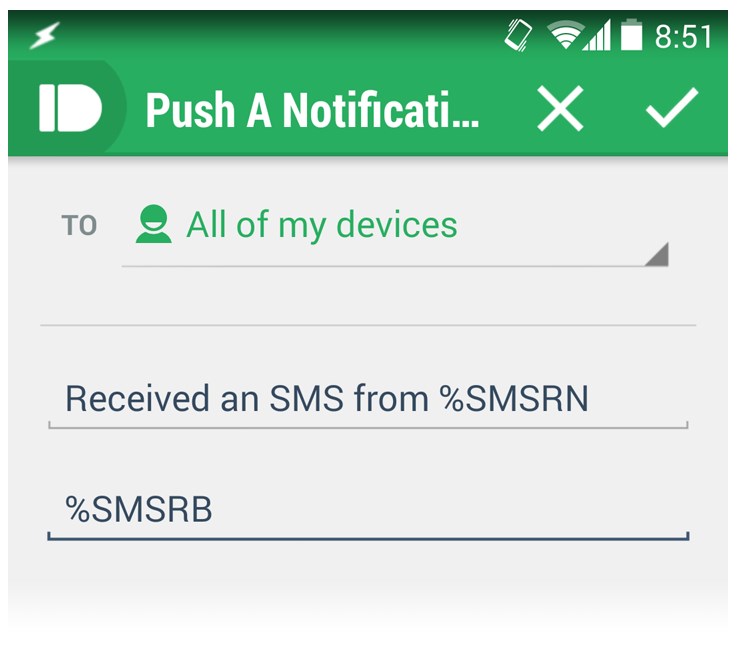Cancel with the X icon

coord(560,109)
